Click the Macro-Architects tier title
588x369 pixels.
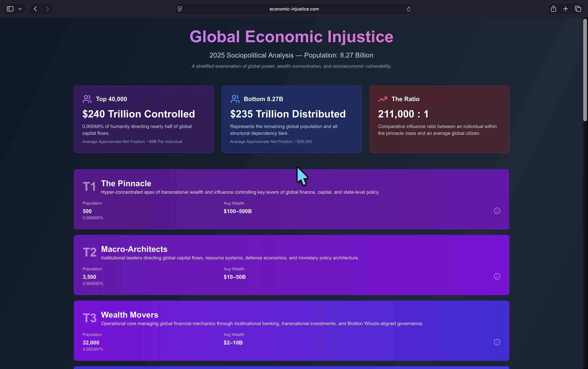click(x=134, y=249)
